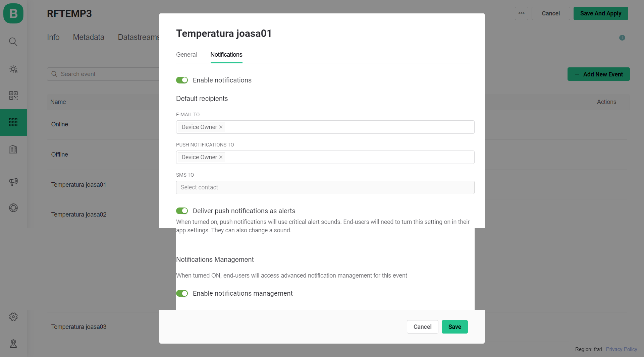Click the Blynk logo icon
This screenshot has width=644, height=357.
[13, 13]
